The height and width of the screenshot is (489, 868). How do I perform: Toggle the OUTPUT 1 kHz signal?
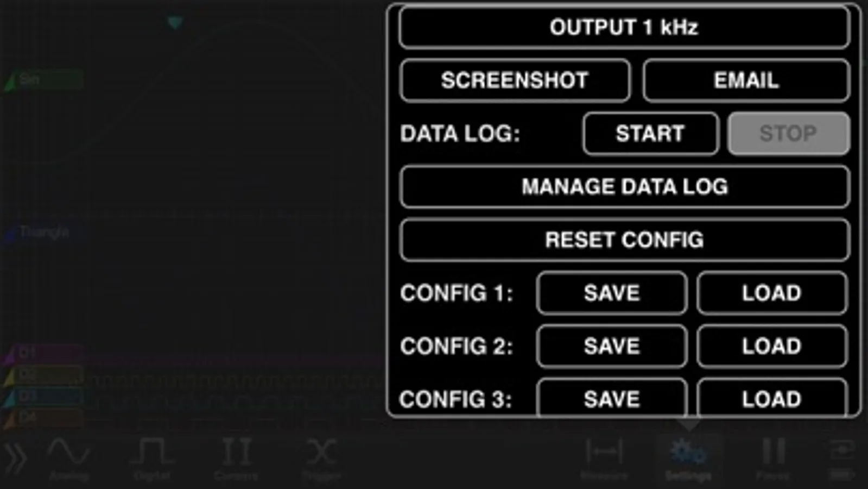[x=624, y=27]
